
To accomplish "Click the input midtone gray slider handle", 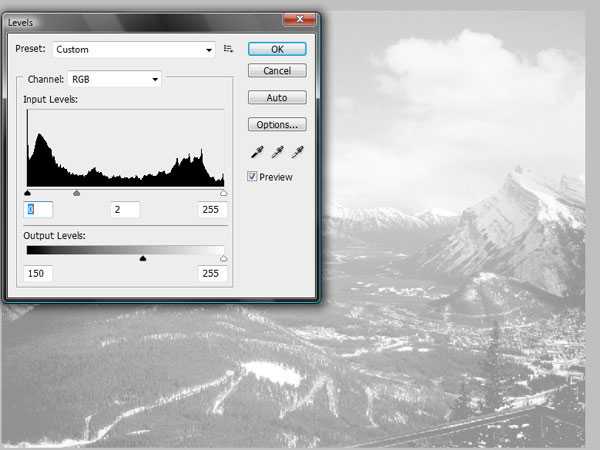I will (77, 193).
